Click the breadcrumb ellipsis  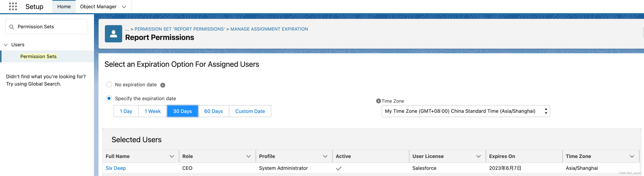coord(127,29)
